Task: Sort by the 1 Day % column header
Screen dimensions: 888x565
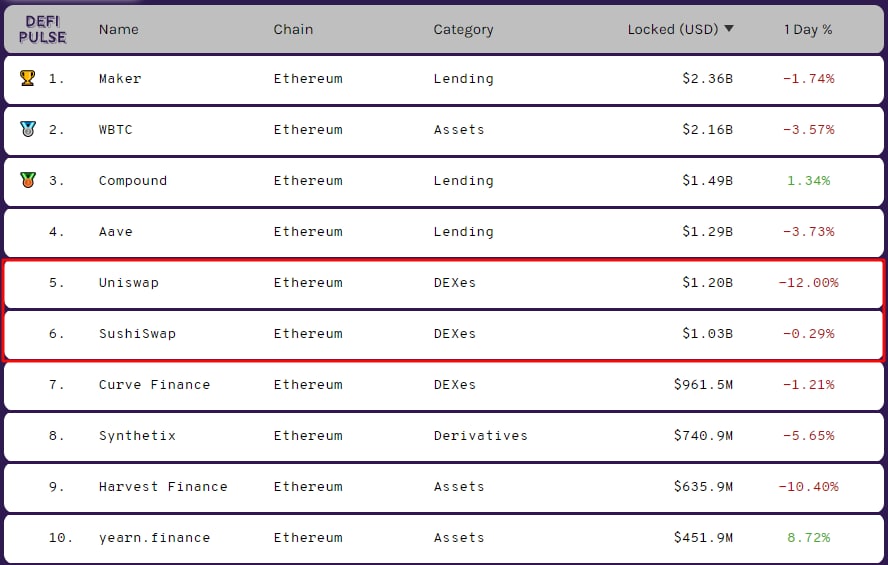Action: pyautogui.click(x=808, y=29)
